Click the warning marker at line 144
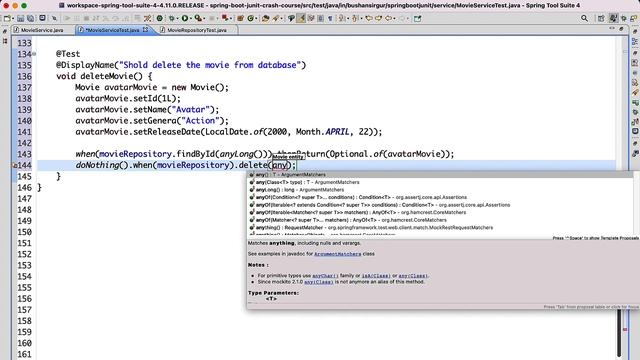Viewport: 640px width, 360px height. [14, 165]
